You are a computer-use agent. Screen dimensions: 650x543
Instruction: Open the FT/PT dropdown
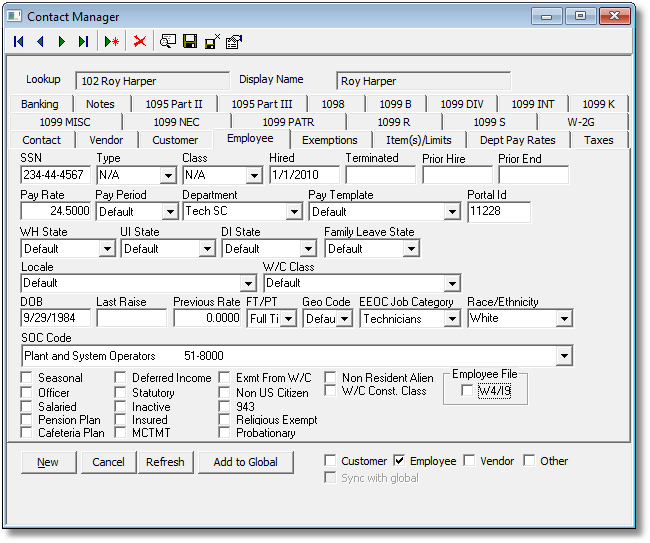(289, 319)
